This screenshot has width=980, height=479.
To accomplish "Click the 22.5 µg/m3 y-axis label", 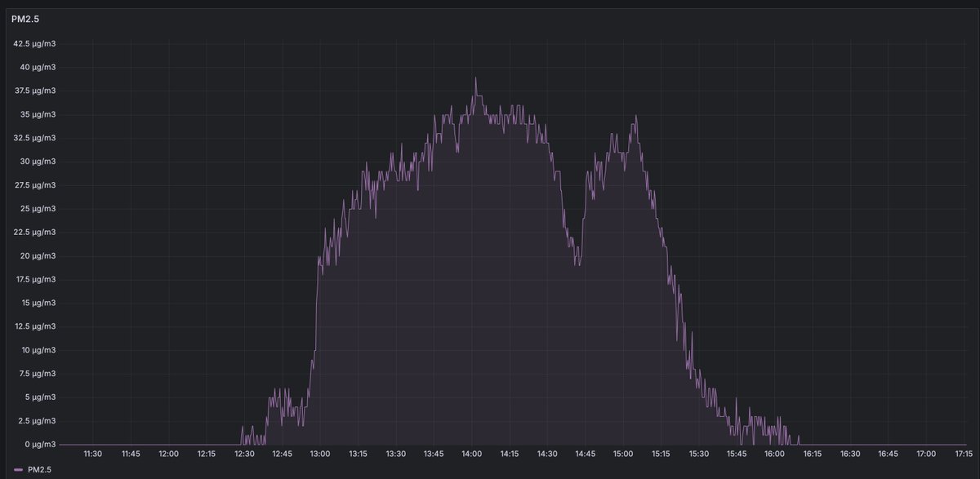I will pos(34,233).
